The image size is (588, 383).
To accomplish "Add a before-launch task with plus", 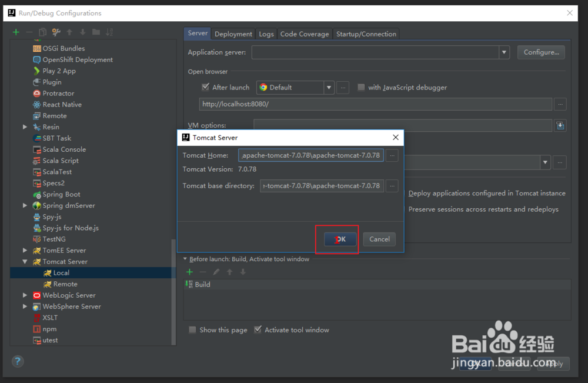I will click(190, 272).
